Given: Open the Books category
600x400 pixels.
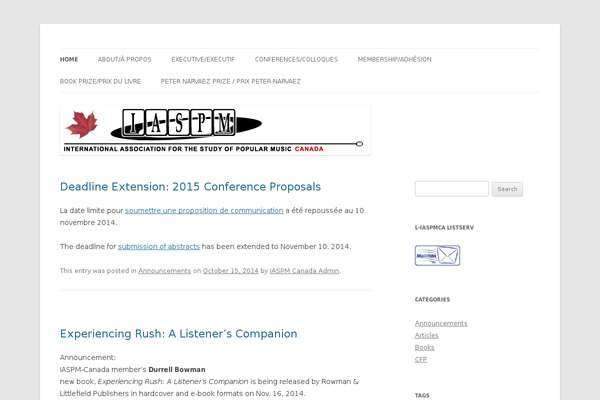Looking at the screenshot, I should click(x=424, y=348).
